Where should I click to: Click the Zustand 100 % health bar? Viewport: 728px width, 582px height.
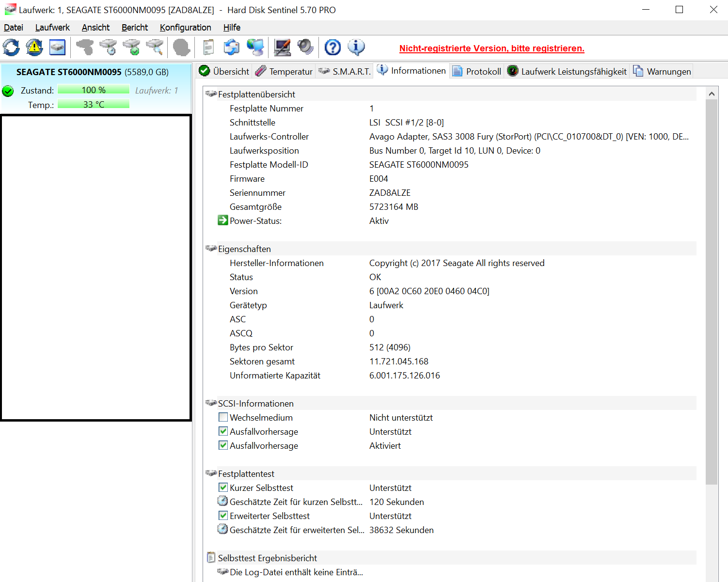tap(94, 90)
